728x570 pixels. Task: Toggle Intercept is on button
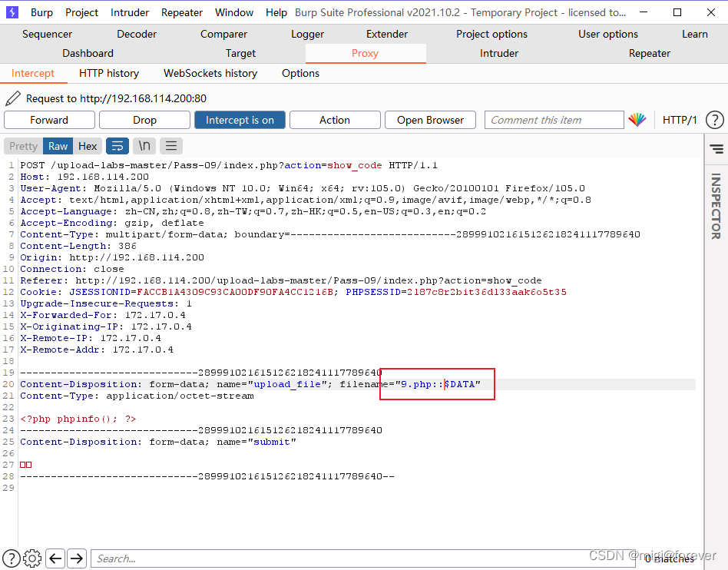(x=240, y=120)
